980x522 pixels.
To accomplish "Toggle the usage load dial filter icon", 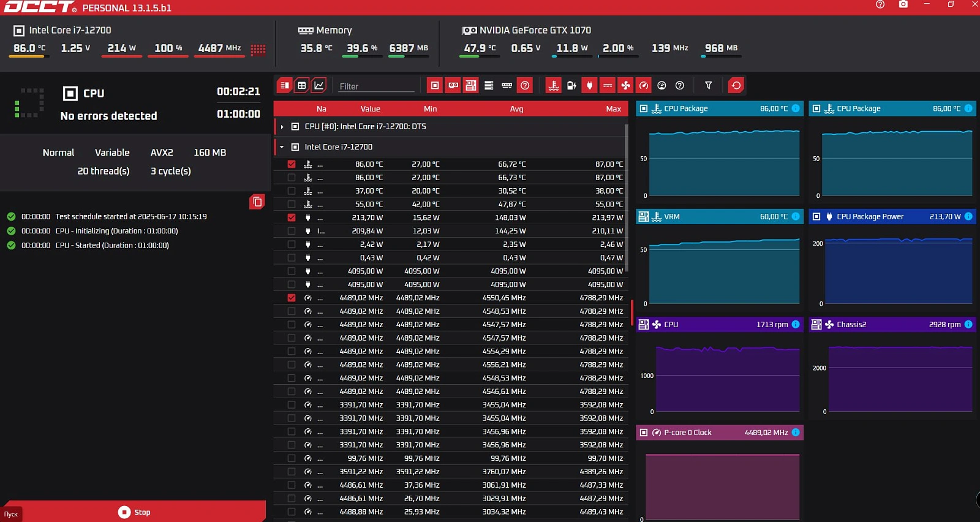I will (x=661, y=86).
